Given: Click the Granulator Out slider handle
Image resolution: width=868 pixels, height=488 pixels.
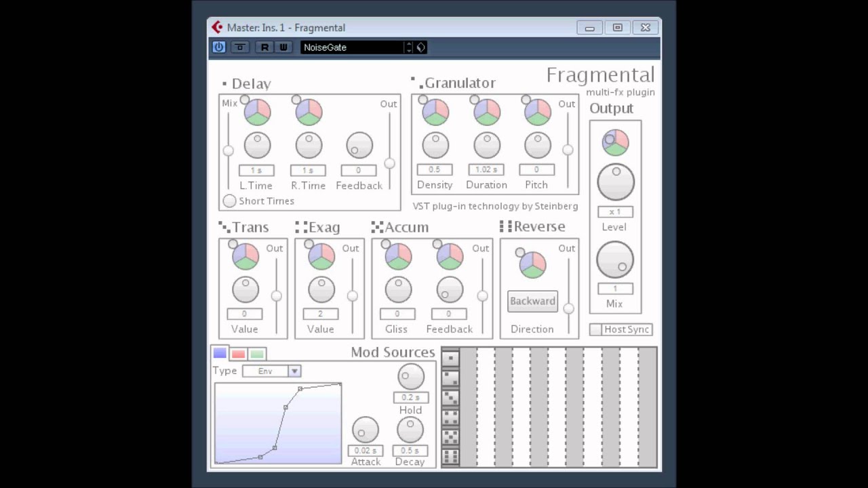Looking at the screenshot, I should 568,150.
